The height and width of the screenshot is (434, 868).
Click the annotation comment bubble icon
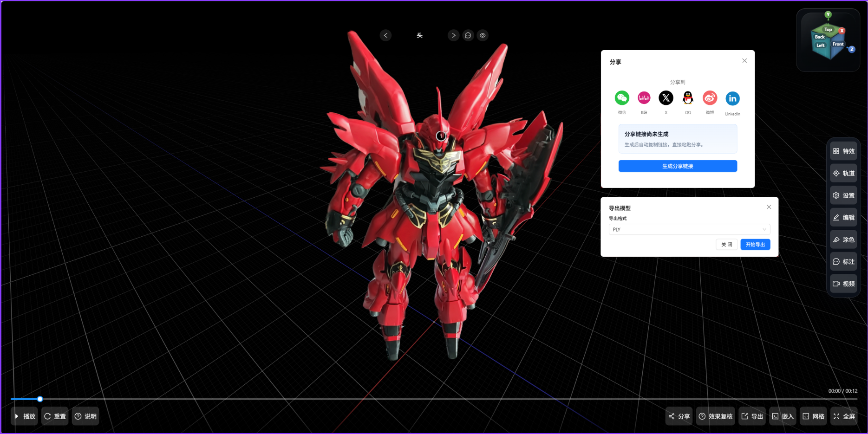[x=468, y=35]
